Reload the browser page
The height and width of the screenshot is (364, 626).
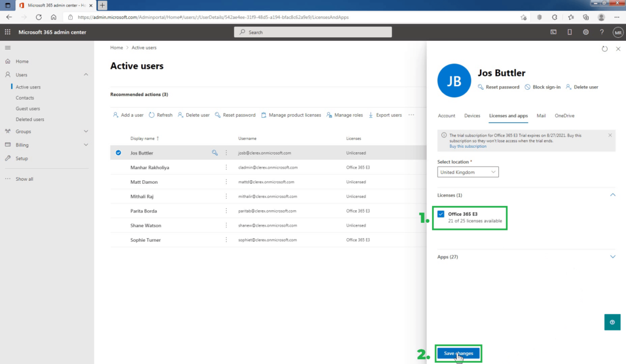39,17
